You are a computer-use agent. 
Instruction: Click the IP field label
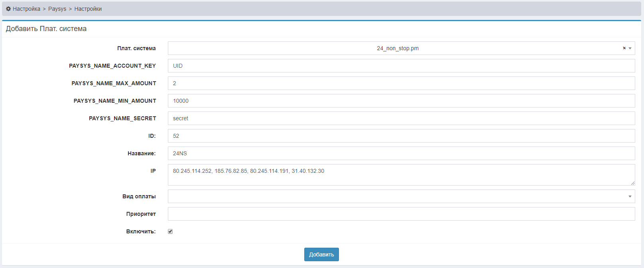[x=153, y=171]
